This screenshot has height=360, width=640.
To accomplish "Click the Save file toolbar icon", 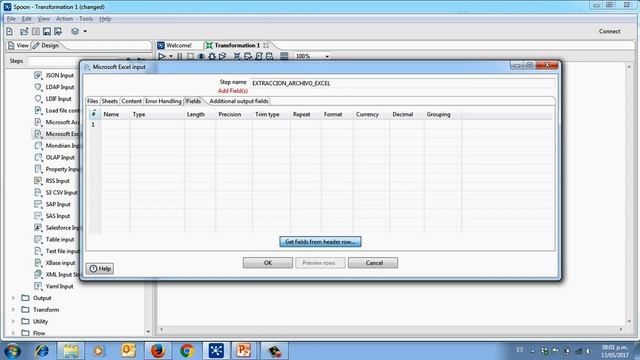I will coord(47,31).
